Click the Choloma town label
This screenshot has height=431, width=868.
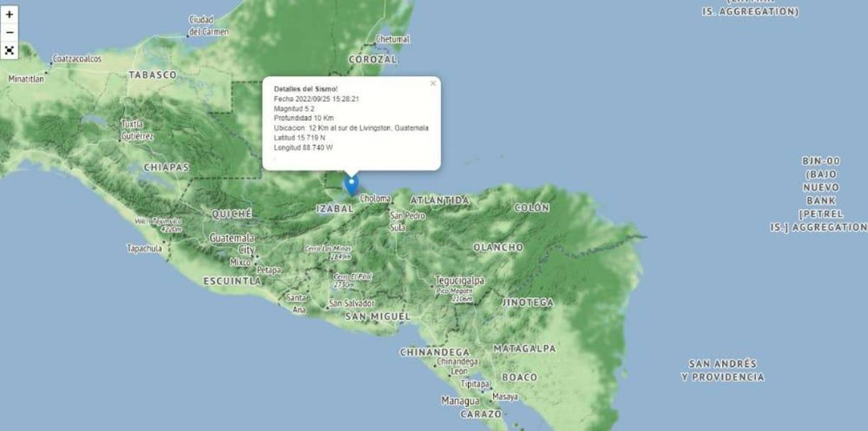tap(376, 198)
